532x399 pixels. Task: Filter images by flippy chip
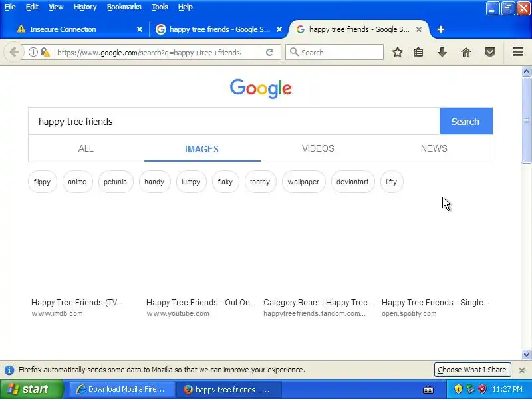point(43,182)
